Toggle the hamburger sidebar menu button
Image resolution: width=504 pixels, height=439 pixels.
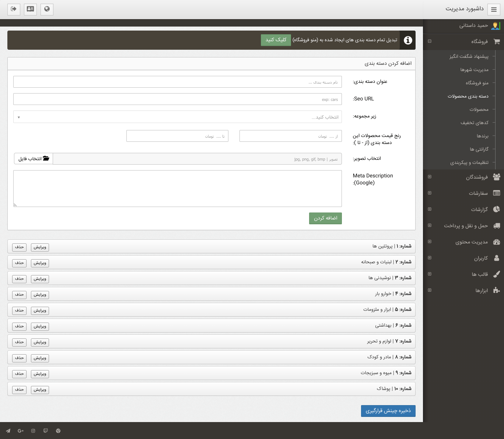click(x=494, y=10)
